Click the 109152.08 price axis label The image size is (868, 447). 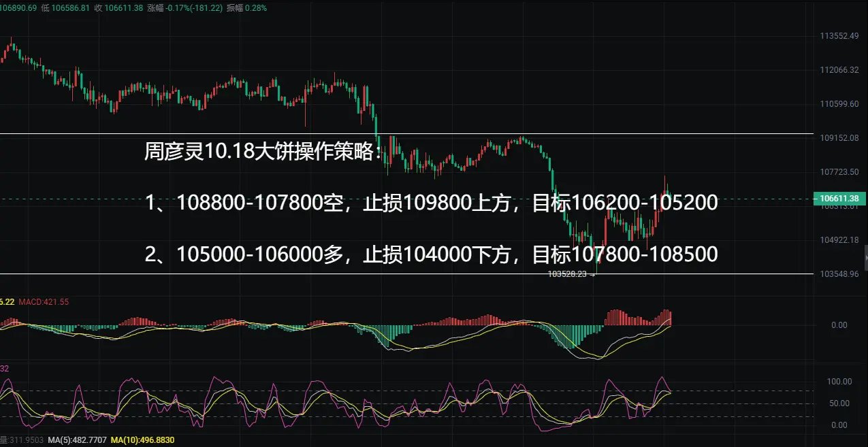[840, 138]
